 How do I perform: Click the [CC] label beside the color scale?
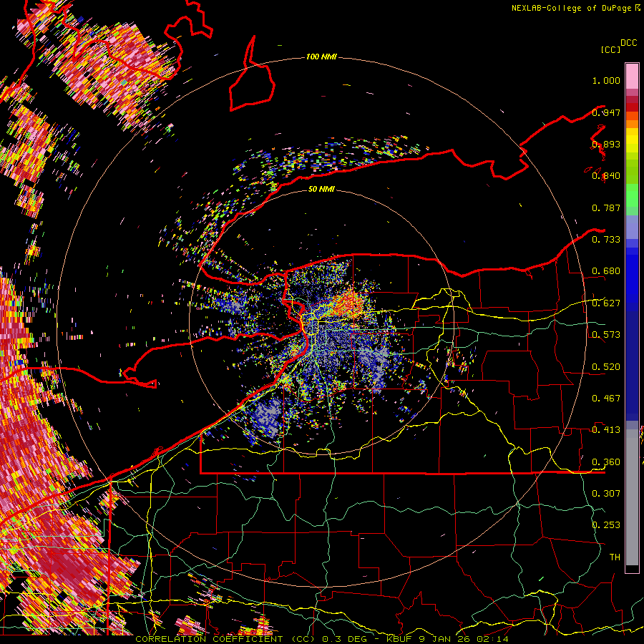[x=610, y=49]
